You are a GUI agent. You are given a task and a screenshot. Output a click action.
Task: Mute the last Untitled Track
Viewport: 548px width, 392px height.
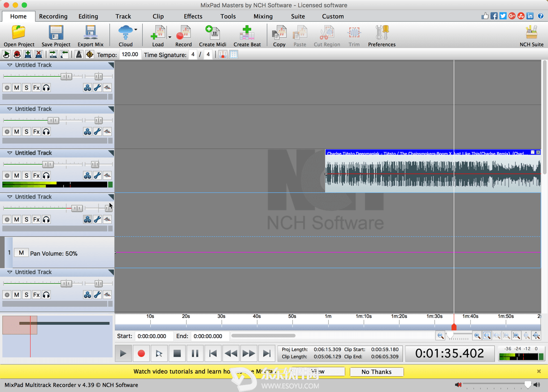point(17,295)
